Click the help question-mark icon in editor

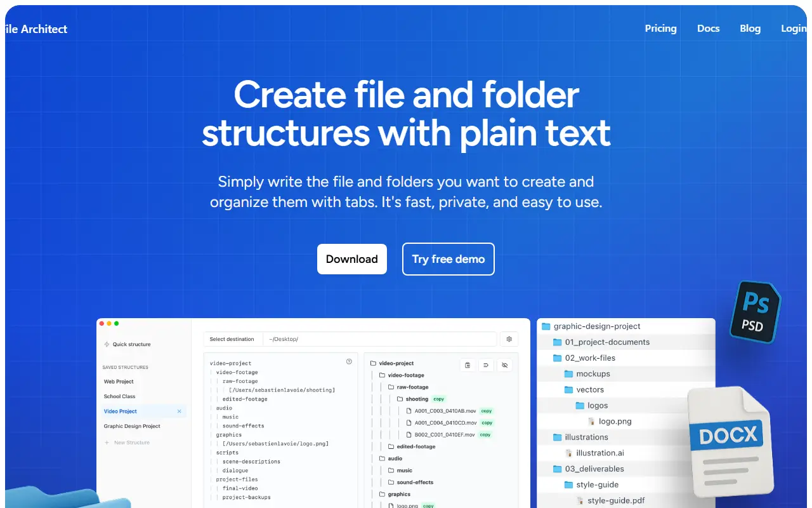349,361
